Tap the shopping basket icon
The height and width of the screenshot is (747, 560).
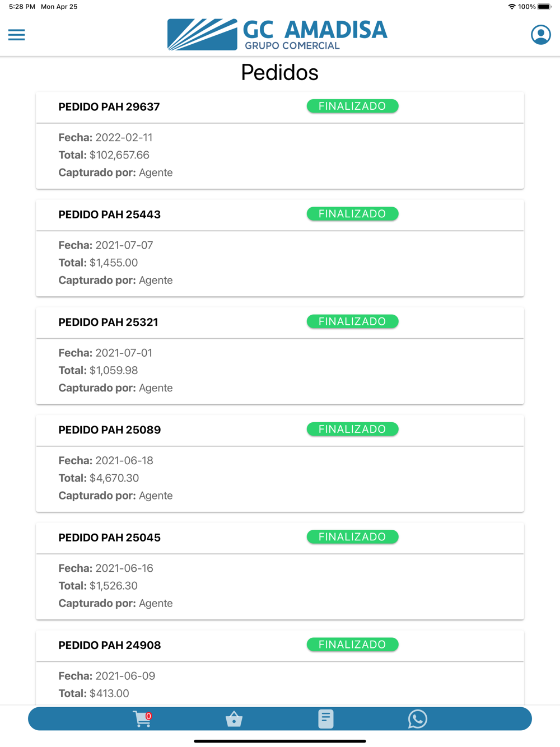tap(234, 719)
